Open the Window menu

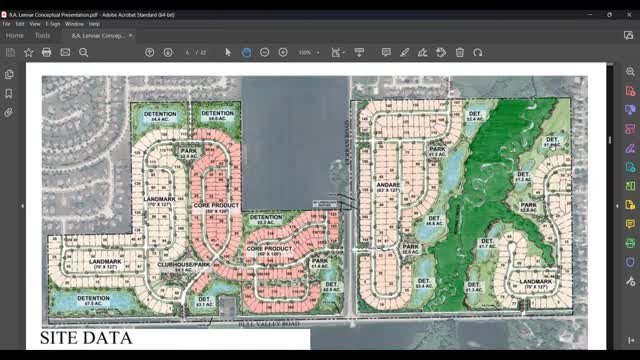(74, 24)
